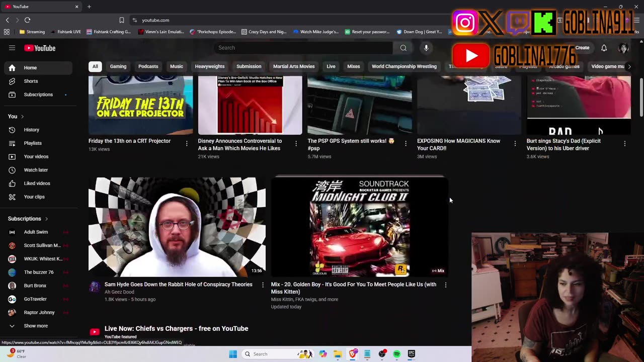Image resolution: width=644 pixels, height=362 pixels.
Task: Open Ah Geez Dood channel link
Action: coord(119,292)
